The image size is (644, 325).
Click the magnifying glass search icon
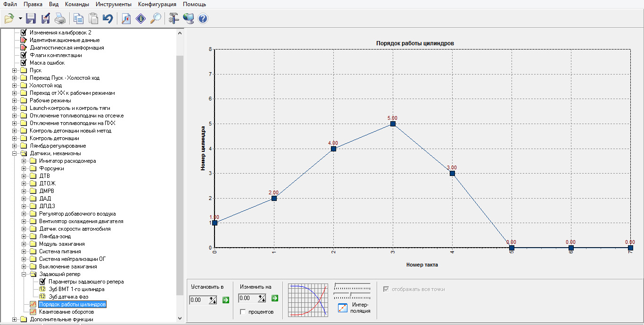(156, 19)
